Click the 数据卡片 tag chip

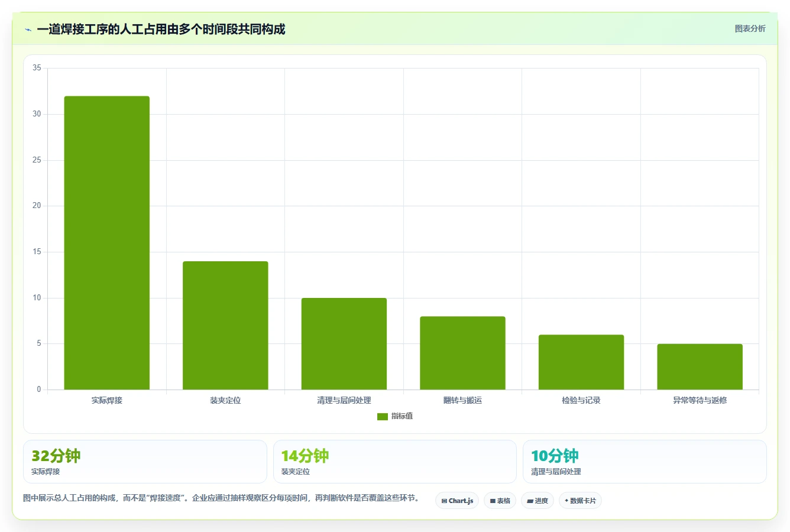(x=580, y=501)
